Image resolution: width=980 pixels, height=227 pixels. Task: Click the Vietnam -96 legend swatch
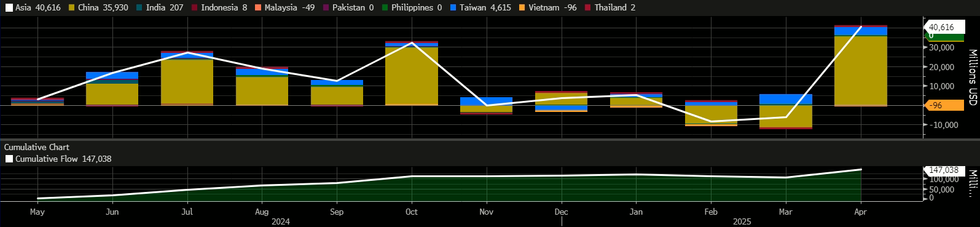click(522, 8)
